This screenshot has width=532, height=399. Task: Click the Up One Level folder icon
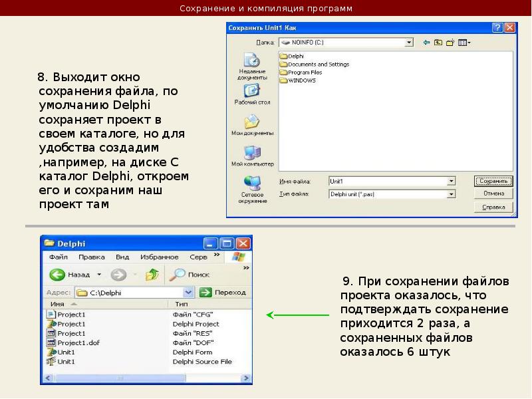pos(438,43)
